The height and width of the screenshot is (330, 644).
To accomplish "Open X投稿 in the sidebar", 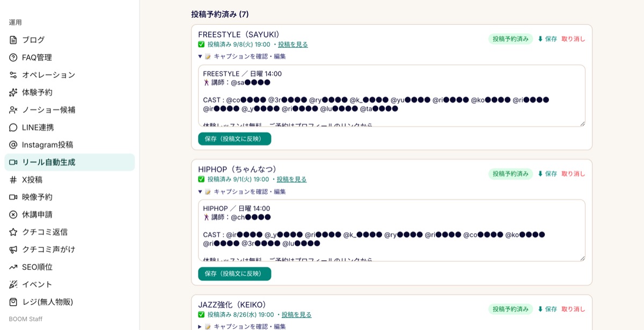I will coord(70,180).
